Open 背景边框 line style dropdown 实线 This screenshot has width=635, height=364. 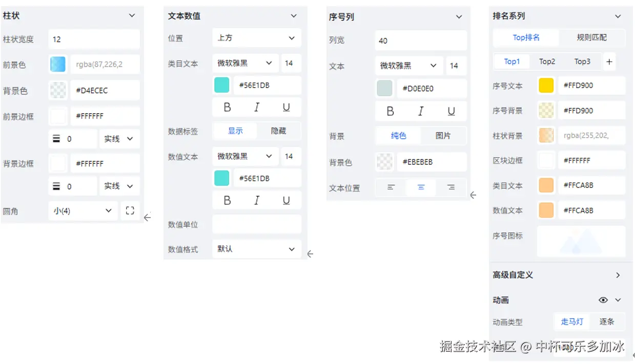point(119,186)
